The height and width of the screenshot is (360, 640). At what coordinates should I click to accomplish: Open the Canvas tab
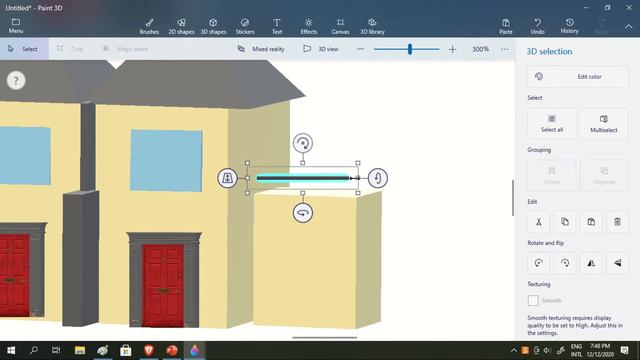coord(340,26)
